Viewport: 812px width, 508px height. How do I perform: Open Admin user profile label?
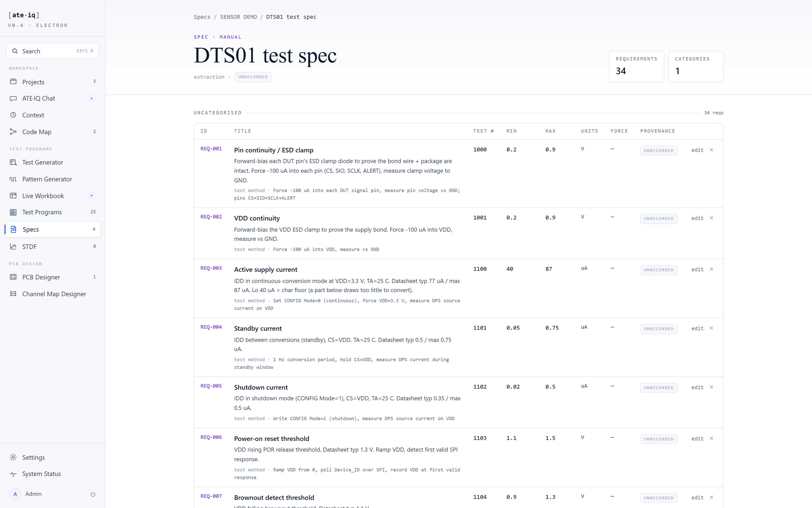point(33,494)
